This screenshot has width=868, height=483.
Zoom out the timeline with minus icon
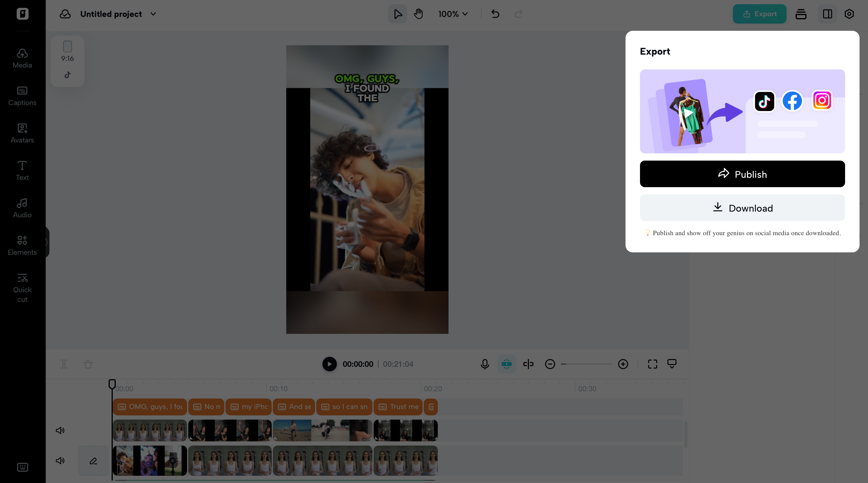pyautogui.click(x=550, y=364)
